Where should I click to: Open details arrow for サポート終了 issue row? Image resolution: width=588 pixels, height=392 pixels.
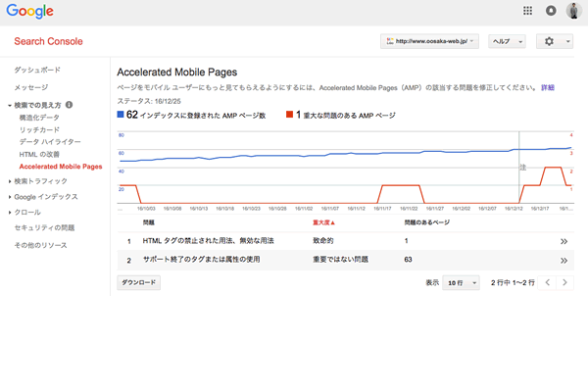[563, 261]
